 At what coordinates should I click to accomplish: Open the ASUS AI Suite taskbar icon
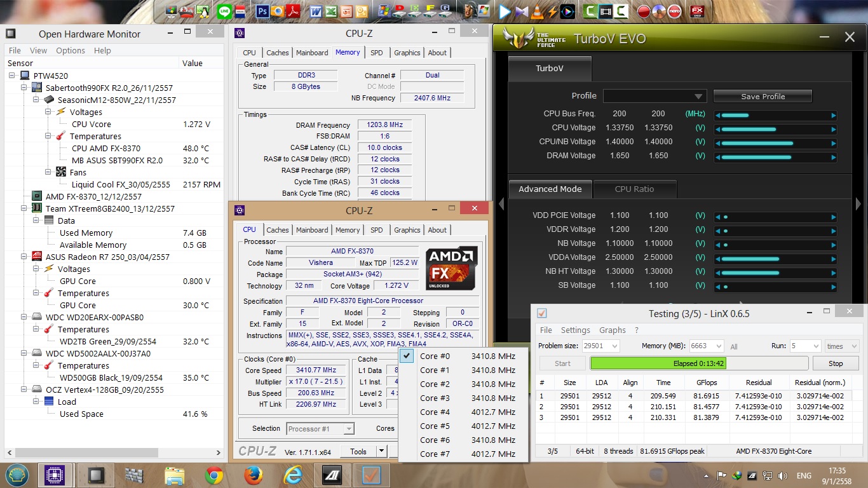[332, 475]
